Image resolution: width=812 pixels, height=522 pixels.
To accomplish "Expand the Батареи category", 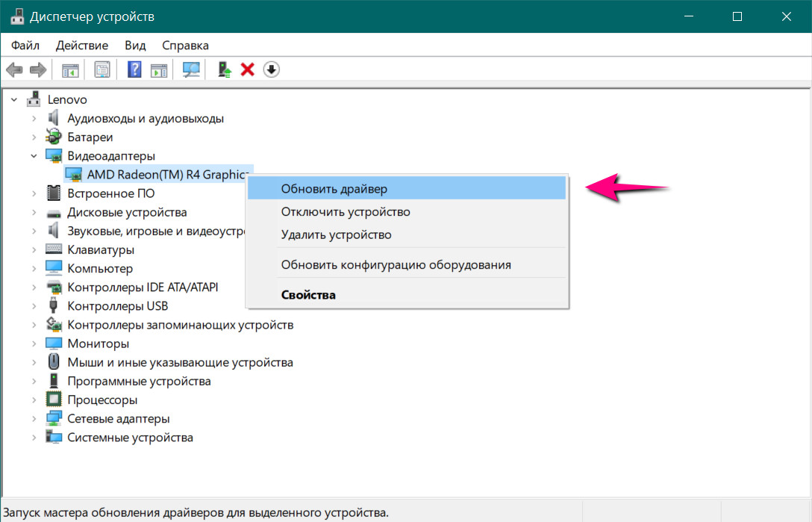I will [x=34, y=137].
